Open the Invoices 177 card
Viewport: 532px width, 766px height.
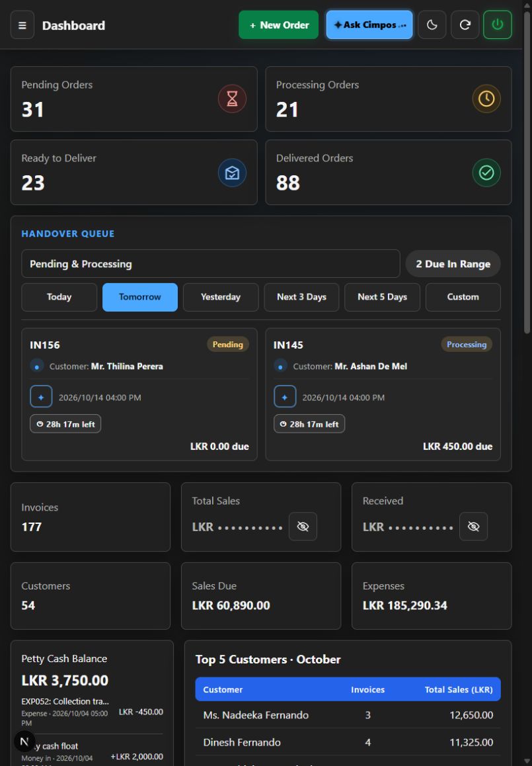point(91,517)
